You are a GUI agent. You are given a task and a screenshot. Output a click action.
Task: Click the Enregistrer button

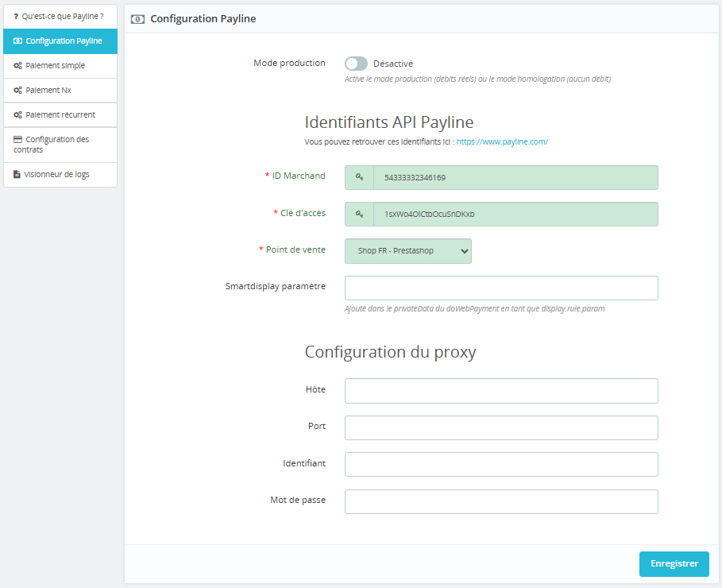674,564
